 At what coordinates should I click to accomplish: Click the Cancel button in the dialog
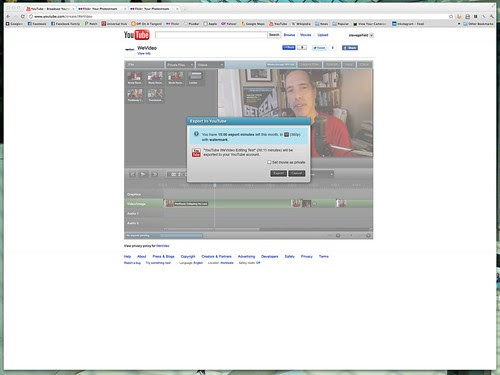(296, 173)
